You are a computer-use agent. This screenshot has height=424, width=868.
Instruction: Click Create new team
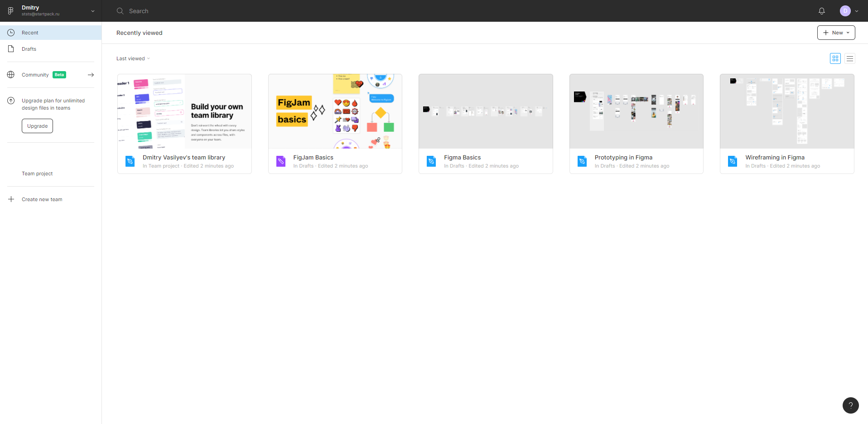coord(42,199)
